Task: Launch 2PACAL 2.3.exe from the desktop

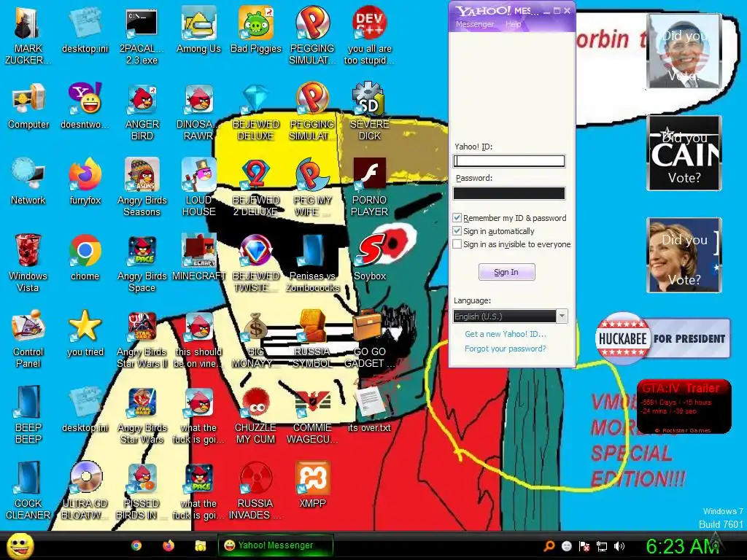Action: tap(142, 35)
